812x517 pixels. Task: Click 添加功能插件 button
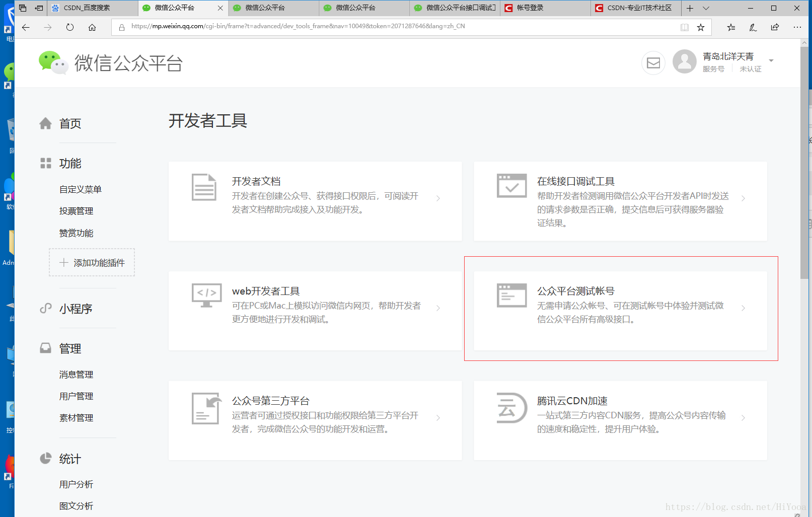pyautogui.click(x=92, y=262)
